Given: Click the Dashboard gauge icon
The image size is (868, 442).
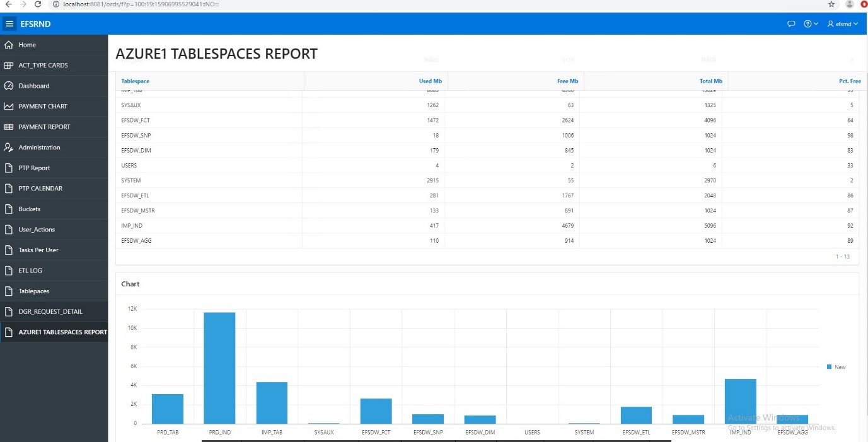Looking at the screenshot, I should click(x=9, y=86).
